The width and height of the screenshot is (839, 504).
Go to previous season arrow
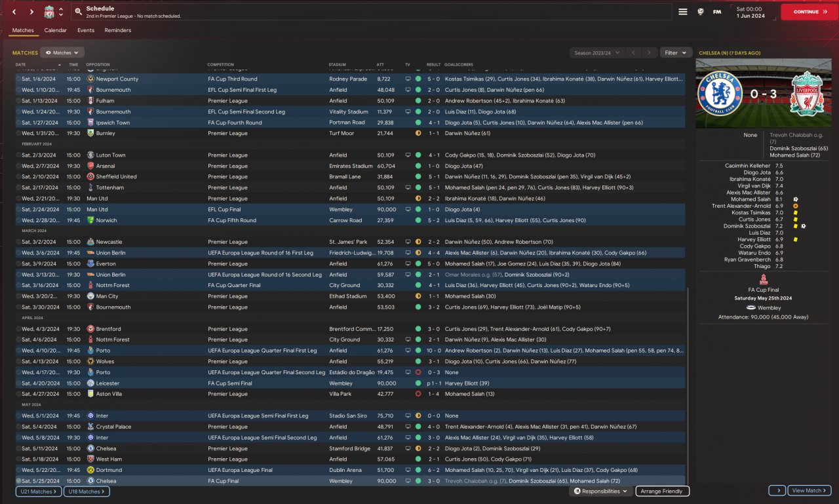pos(634,52)
